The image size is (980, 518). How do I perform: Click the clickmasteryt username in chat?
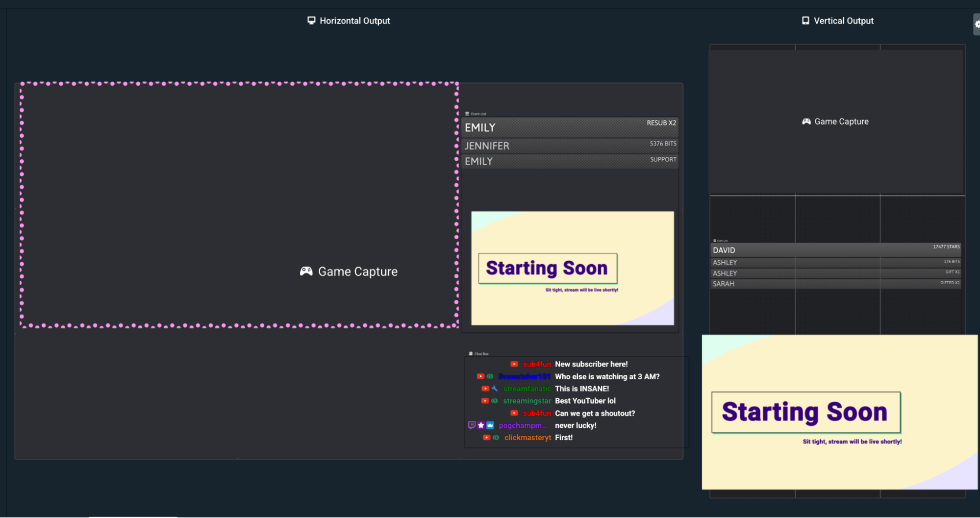tap(528, 438)
